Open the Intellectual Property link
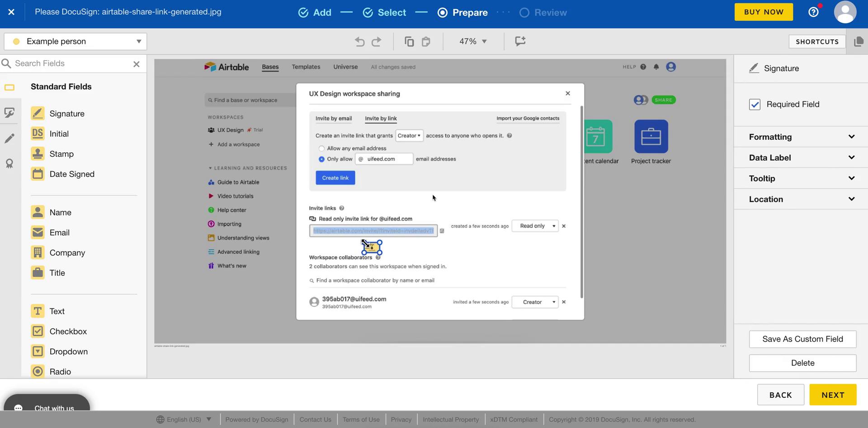This screenshot has height=428, width=868. pos(451,419)
